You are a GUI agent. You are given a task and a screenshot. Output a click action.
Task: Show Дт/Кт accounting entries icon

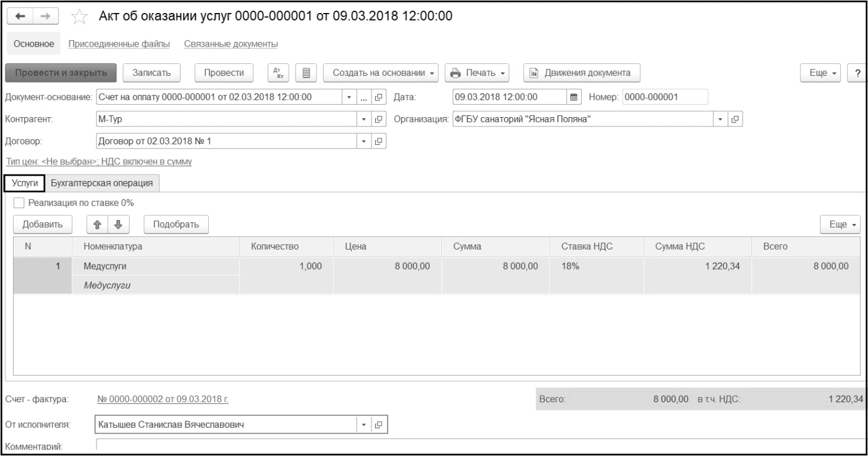pyautogui.click(x=277, y=73)
